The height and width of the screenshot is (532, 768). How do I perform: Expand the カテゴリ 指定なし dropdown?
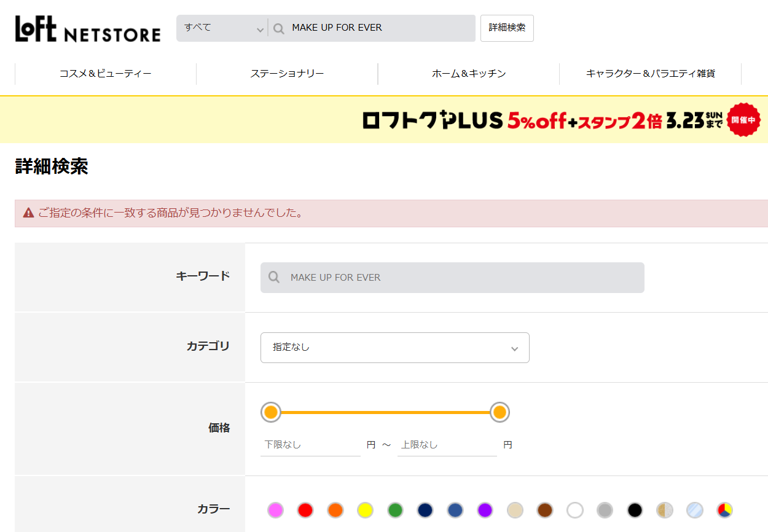click(x=395, y=348)
